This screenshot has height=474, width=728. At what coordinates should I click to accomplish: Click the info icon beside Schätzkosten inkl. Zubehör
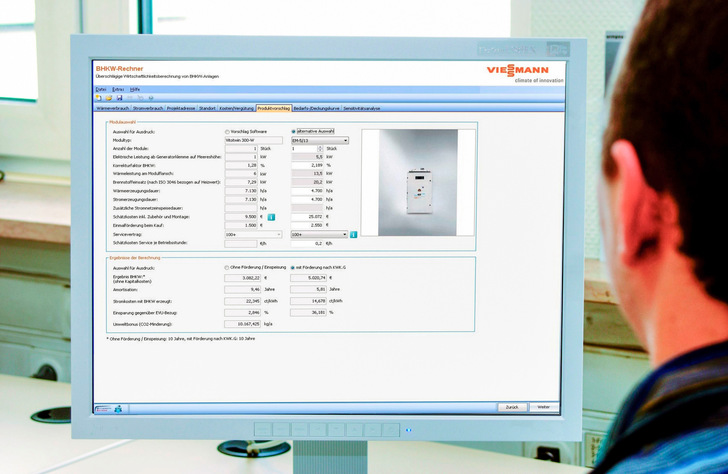[271, 216]
